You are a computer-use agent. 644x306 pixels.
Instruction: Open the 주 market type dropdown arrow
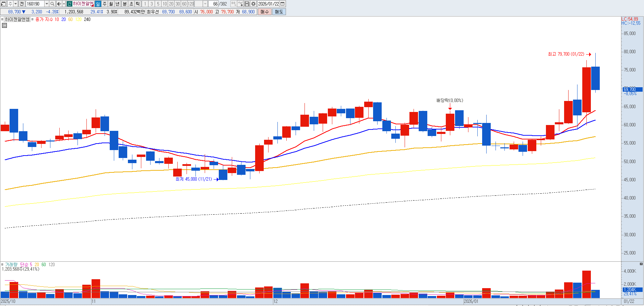(x=16, y=4)
